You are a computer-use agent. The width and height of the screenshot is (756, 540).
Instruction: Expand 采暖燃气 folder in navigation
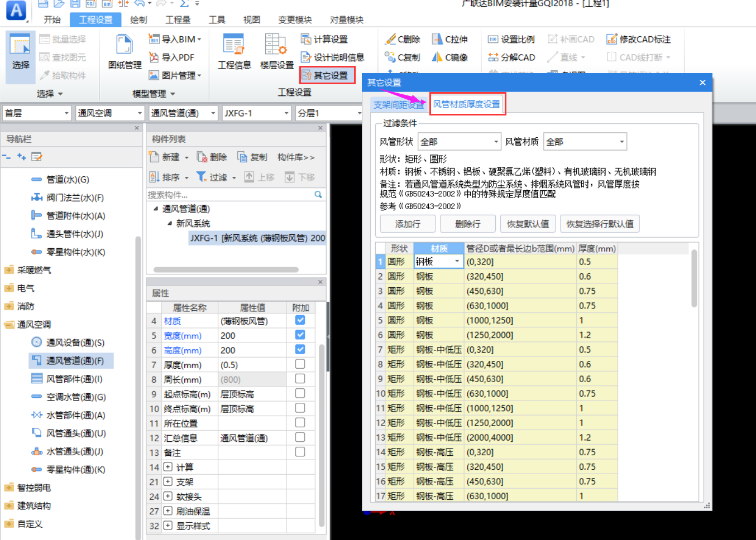click(x=27, y=270)
